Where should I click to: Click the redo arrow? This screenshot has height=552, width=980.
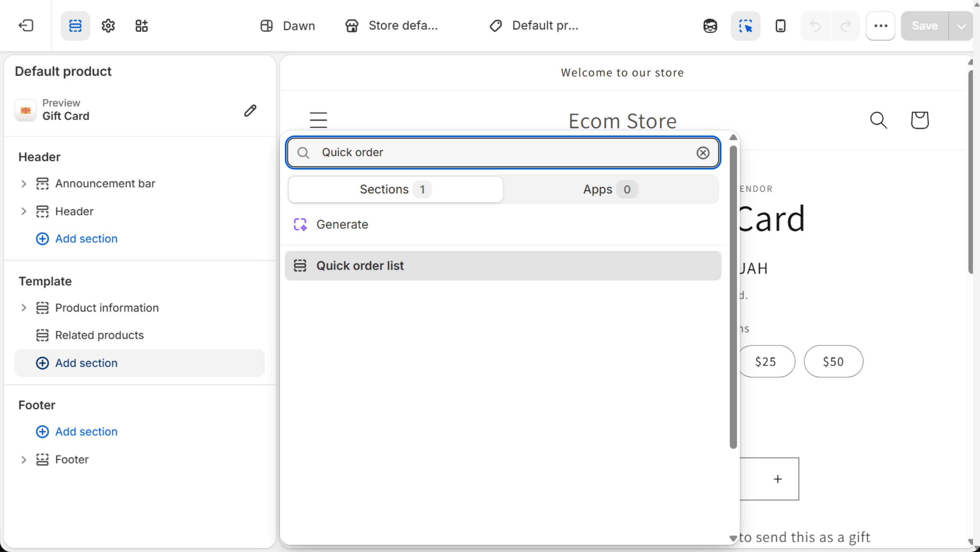(845, 25)
